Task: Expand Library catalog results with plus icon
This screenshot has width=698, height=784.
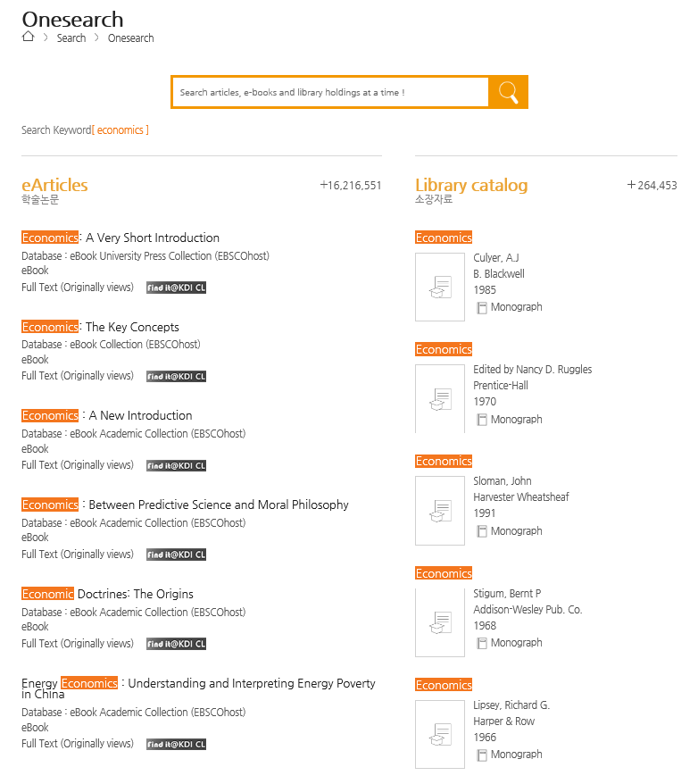Action: [x=632, y=186]
